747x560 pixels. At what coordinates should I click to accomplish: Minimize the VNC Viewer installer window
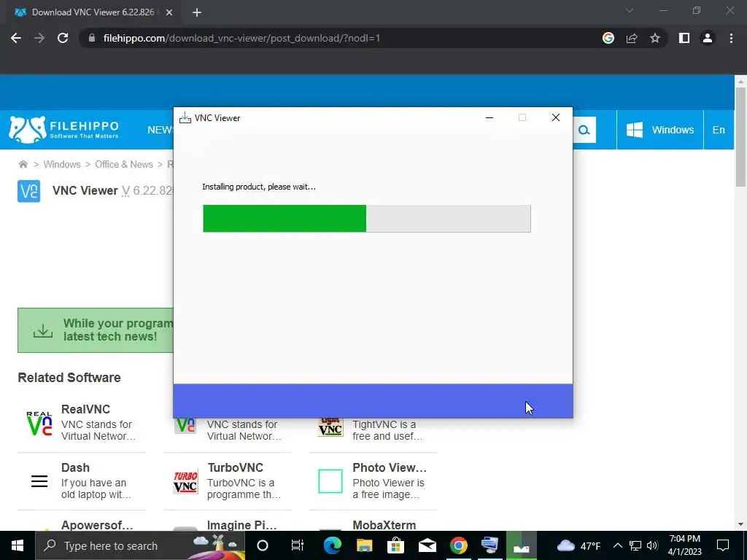(x=489, y=117)
